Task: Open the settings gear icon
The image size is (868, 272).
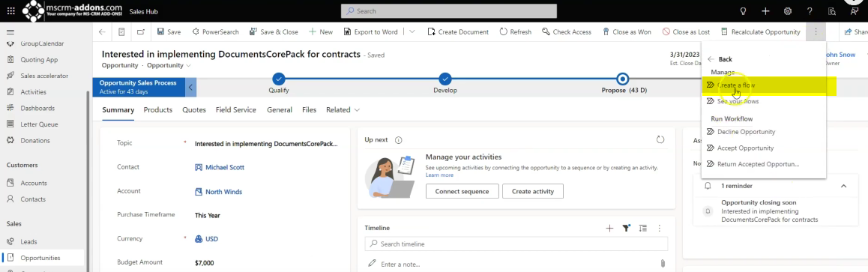Action: click(x=788, y=11)
